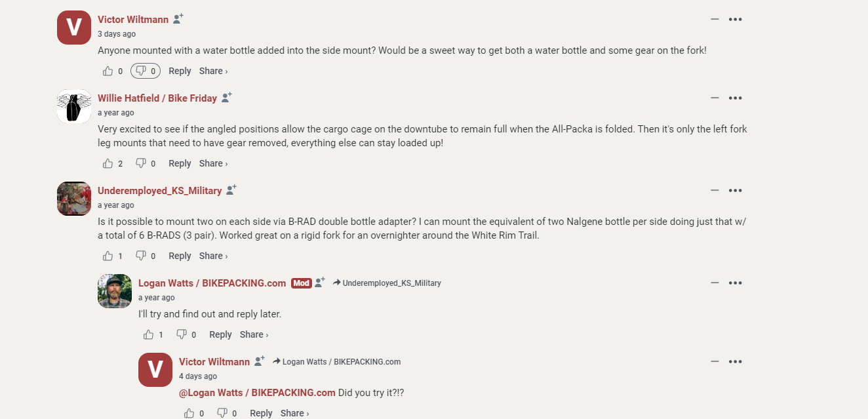
Task: Open Logan Watts' profile avatar photo
Action: point(115,291)
